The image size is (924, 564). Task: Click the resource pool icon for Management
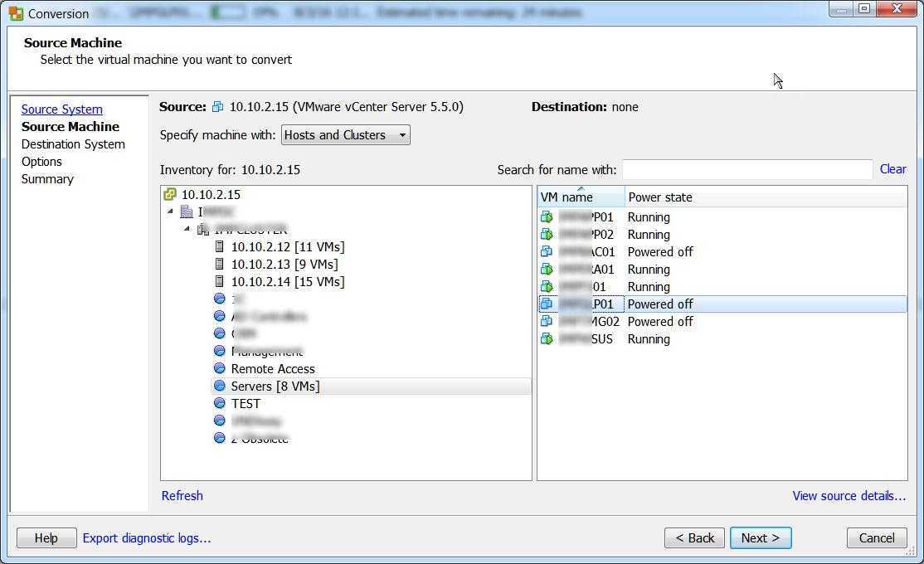pos(220,351)
